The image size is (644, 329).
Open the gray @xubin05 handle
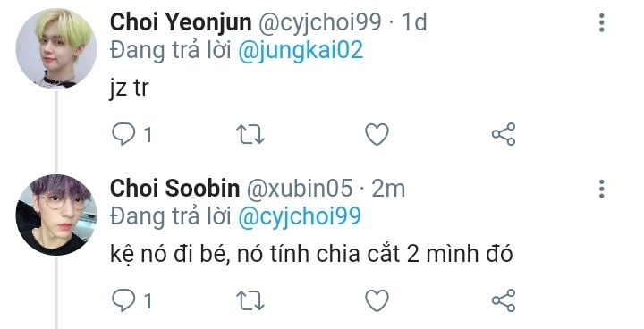[300, 189]
